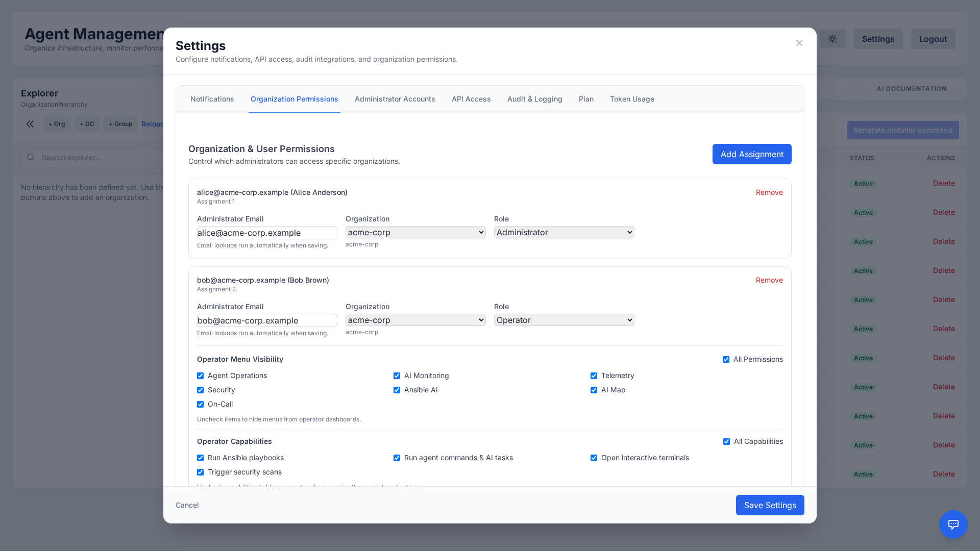Click the Settings button in the page header

point(878,39)
